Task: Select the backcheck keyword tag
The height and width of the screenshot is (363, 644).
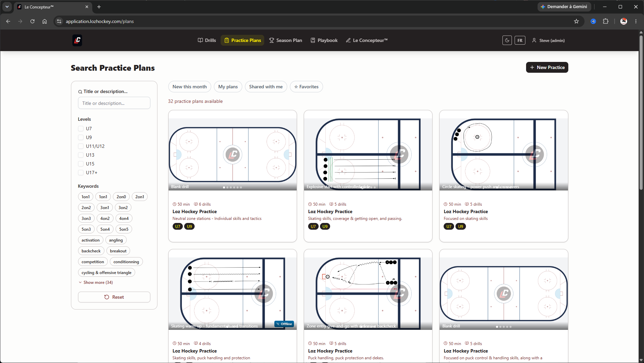Action: click(x=91, y=251)
